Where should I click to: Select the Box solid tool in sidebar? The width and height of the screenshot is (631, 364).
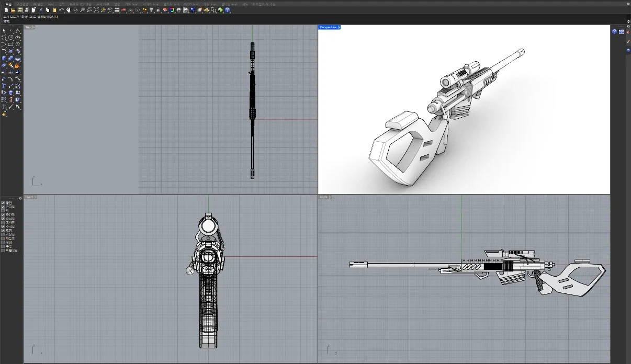pos(4,58)
